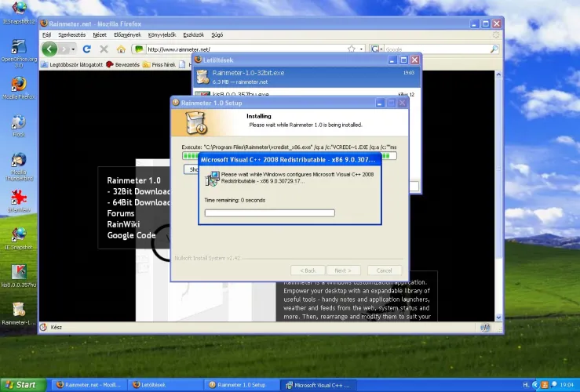Open Eszközök menu in Firefox
The width and height of the screenshot is (580, 392).
click(x=193, y=34)
